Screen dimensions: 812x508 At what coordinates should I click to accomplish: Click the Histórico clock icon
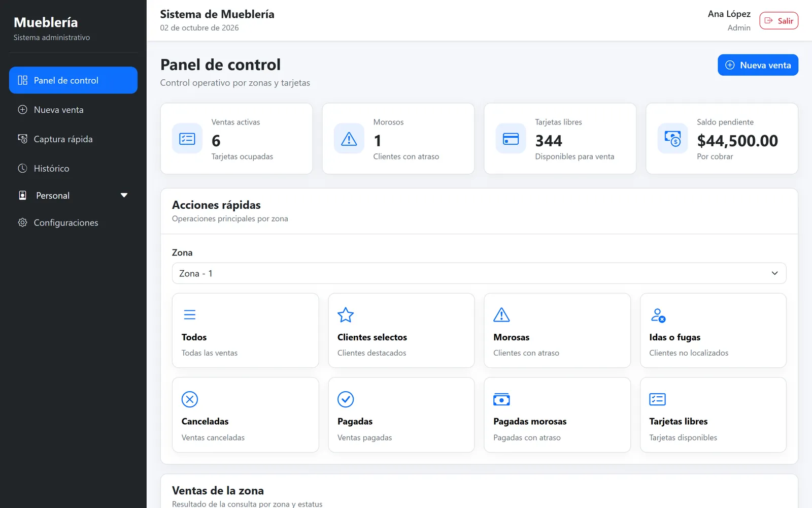(22, 168)
